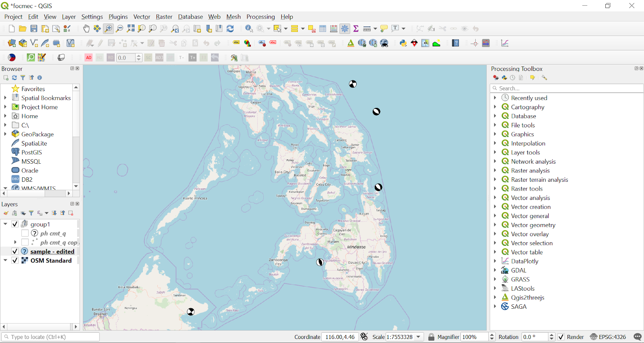The image size is (644, 343).
Task: Collapse the group1 layer group
Action: click(6, 224)
